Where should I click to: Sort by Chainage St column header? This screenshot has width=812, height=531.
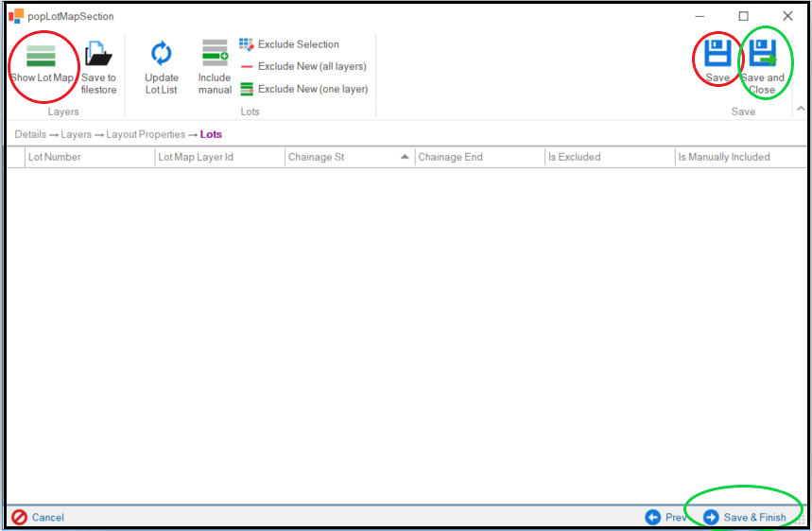coord(350,157)
